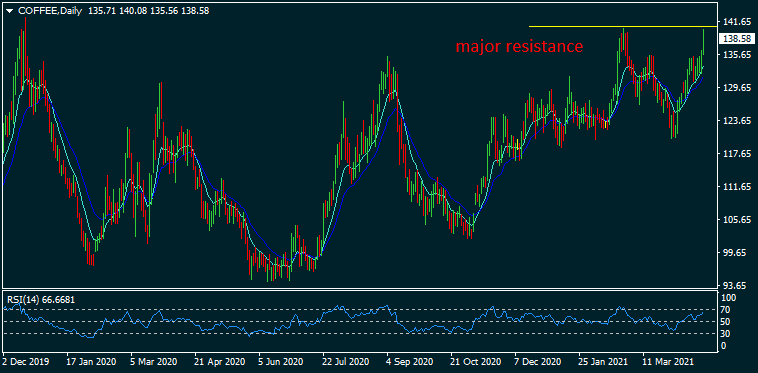This screenshot has width=758, height=373.
Task: Select the yellow resistance horizontal line
Action: [x=623, y=26]
